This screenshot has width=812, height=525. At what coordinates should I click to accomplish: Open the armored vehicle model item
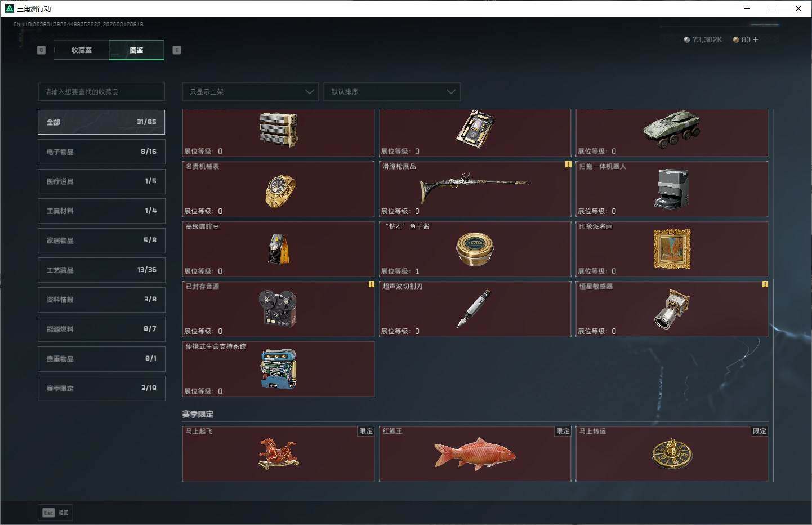coord(672,129)
